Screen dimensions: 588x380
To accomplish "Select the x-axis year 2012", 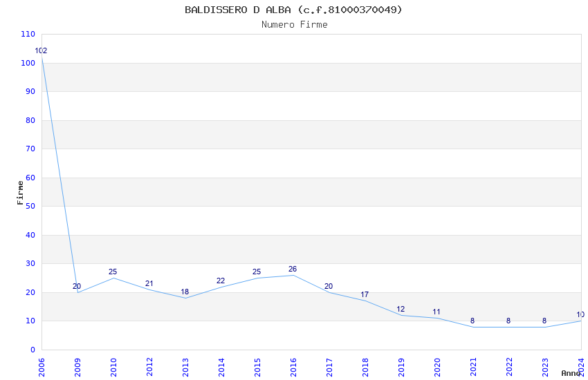I will (149, 368).
